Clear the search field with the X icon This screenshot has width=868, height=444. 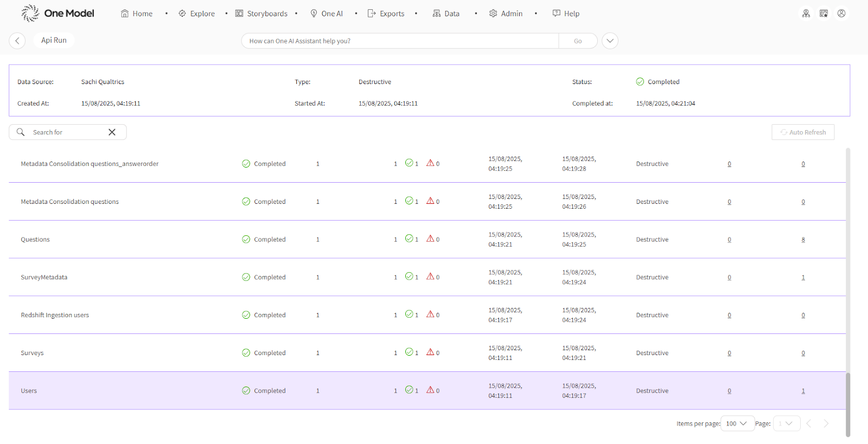(112, 132)
